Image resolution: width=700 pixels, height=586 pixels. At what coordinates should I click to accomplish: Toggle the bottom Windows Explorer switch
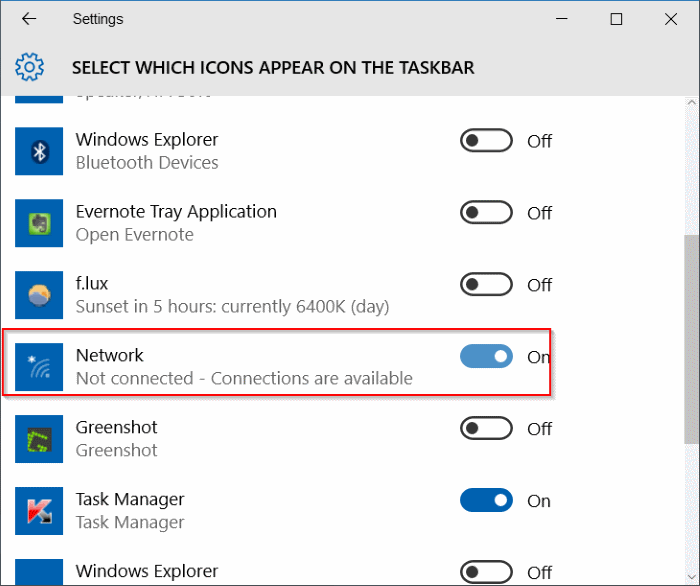(486, 572)
